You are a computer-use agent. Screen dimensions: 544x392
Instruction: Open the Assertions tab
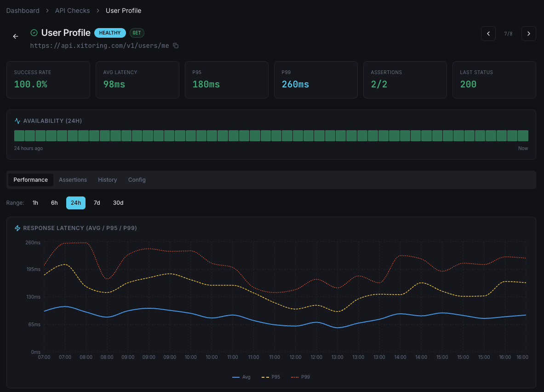(x=73, y=179)
